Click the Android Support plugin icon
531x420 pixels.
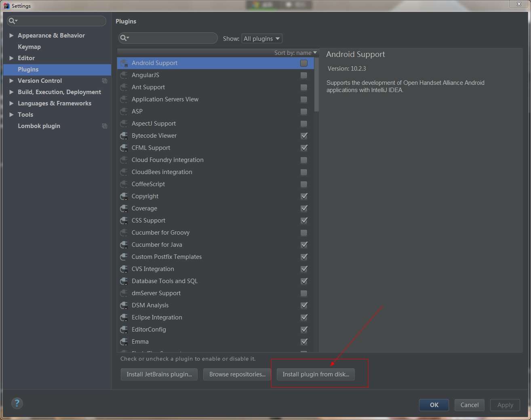(x=124, y=63)
